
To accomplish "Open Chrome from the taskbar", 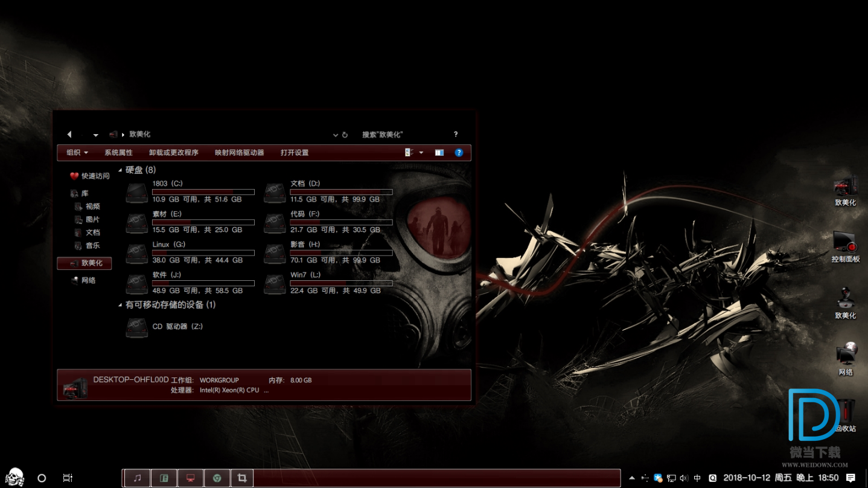I will pyautogui.click(x=217, y=478).
